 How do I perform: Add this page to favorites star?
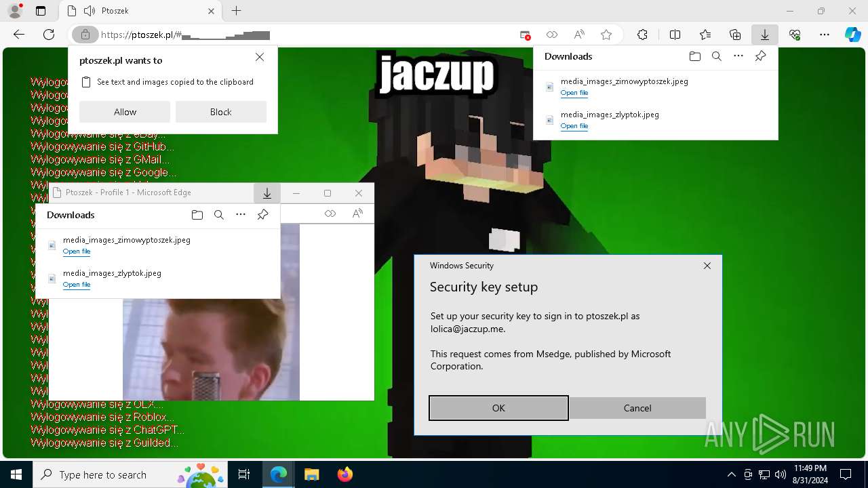[x=606, y=35]
